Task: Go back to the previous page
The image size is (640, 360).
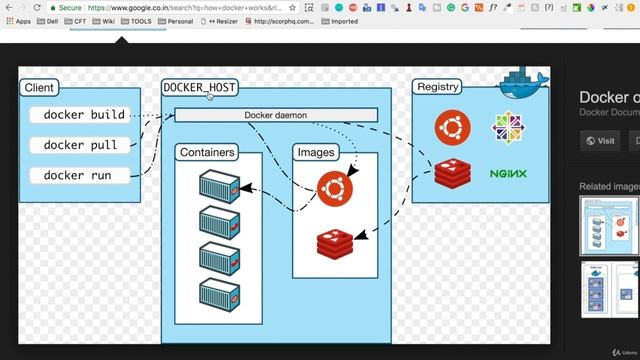Action: pos(9,7)
